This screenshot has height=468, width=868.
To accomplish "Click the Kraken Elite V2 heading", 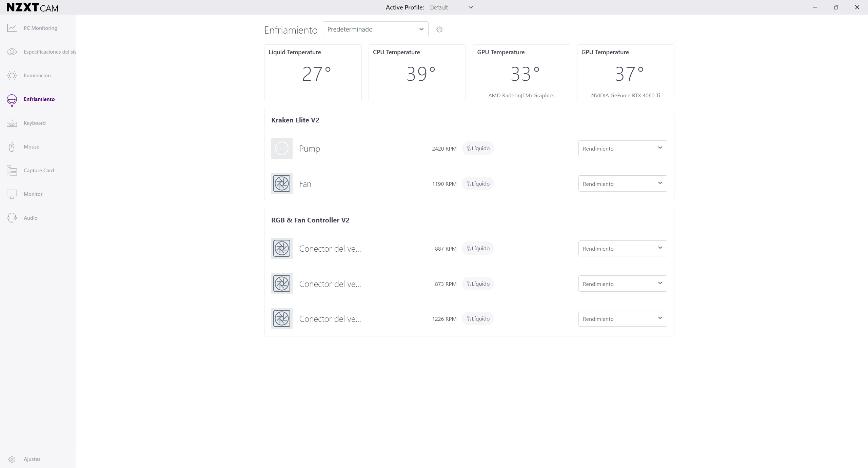I will tap(295, 120).
